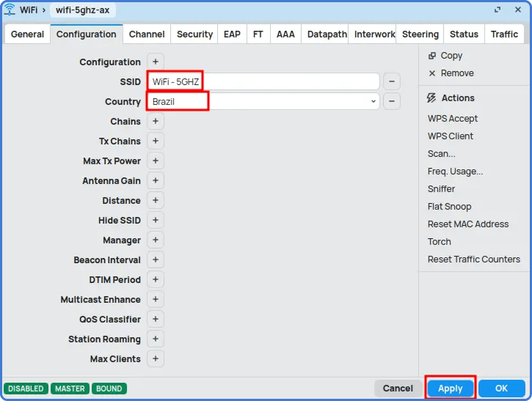The image size is (532, 401).
Task: Open the Torch action
Action: [x=439, y=242]
